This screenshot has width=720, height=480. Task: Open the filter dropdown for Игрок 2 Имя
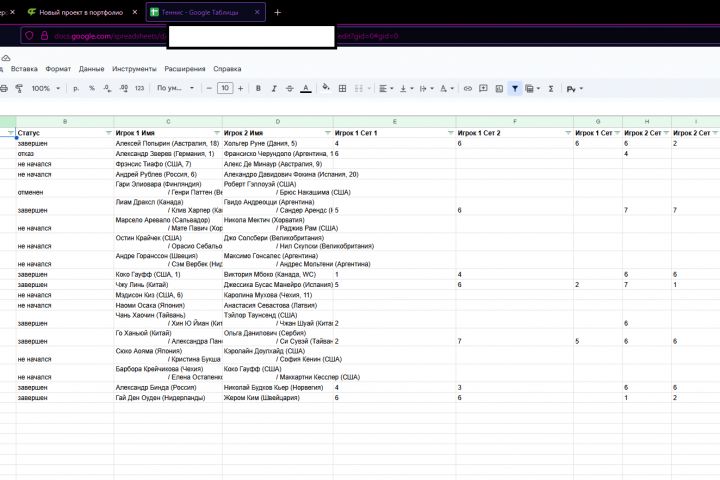(x=327, y=133)
